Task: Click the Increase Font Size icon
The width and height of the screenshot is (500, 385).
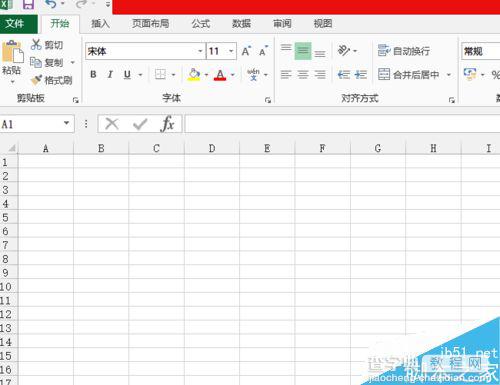Action: pyautogui.click(x=246, y=51)
